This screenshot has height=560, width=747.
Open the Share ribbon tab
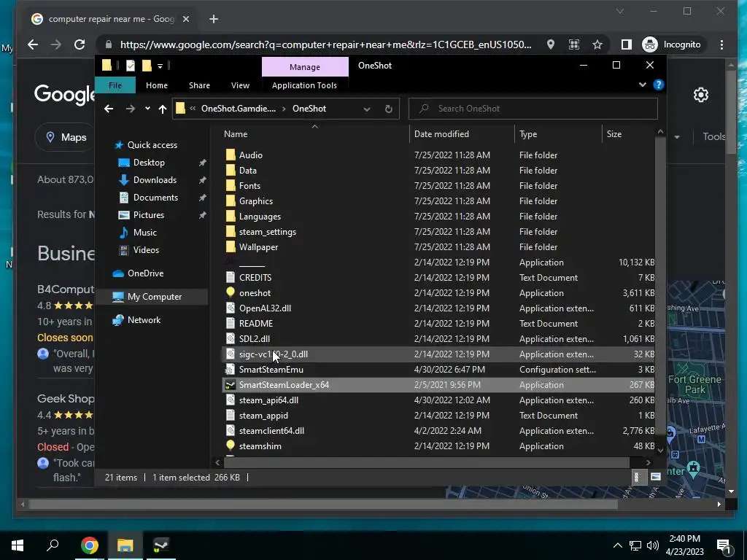pos(199,85)
